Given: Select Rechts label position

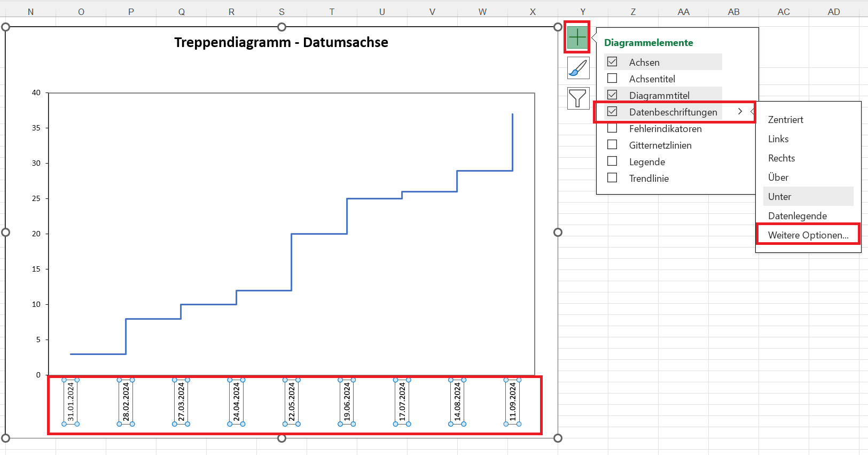Looking at the screenshot, I should pyautogui.click(x=781, y=158).
